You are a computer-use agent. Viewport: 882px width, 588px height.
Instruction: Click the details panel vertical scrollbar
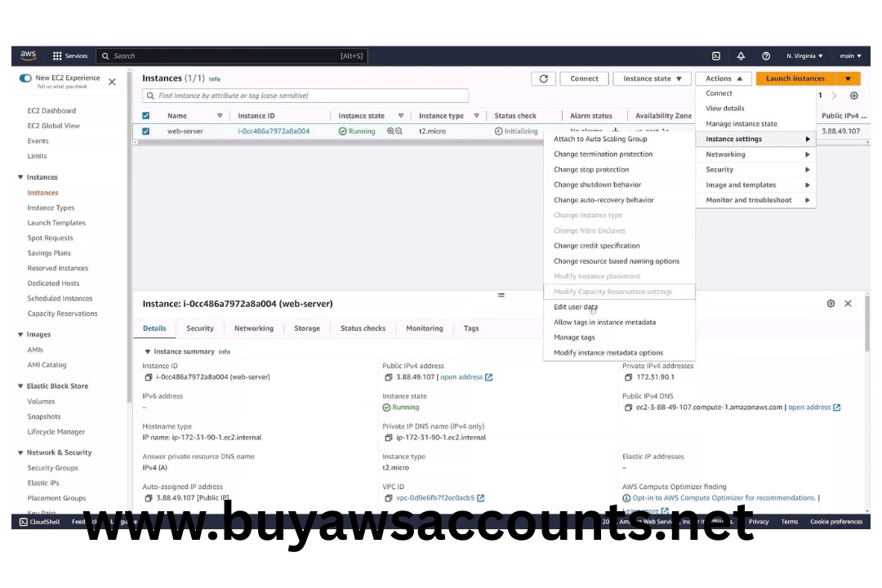[866, 323]
